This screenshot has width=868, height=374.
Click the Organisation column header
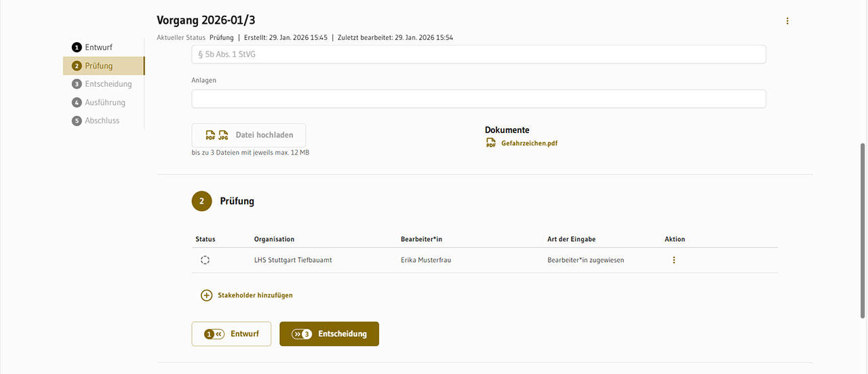click(274, 239)
